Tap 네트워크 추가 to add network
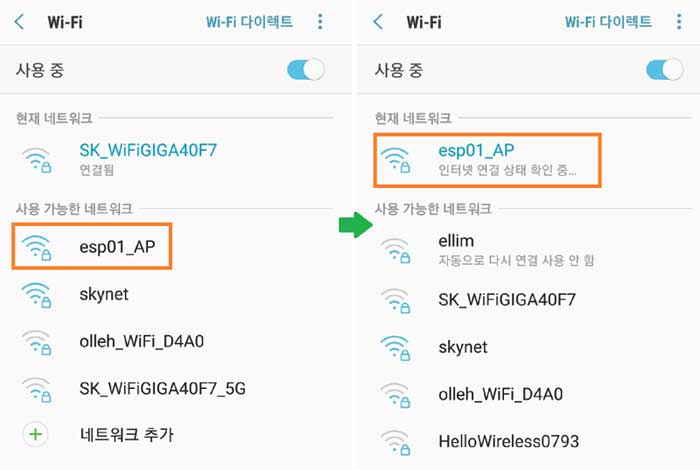The height and width of the screenshot is (470, 700). (x=127, y=434)
